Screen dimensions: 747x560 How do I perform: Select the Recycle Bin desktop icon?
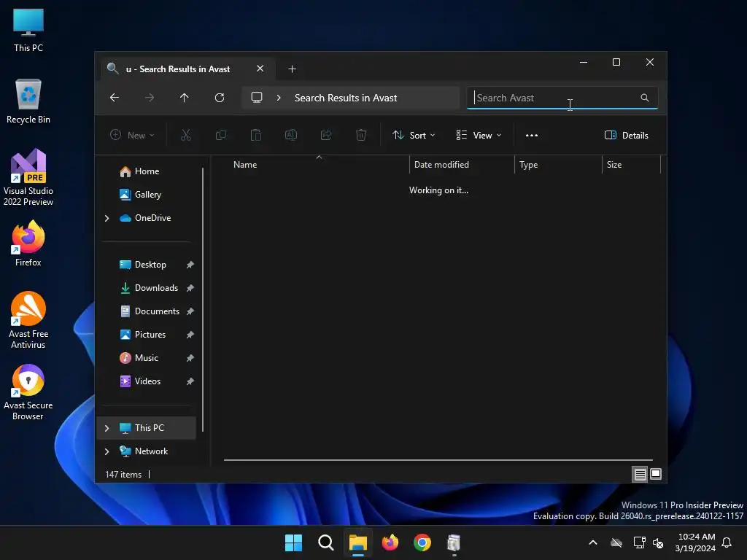pos(28,102)
